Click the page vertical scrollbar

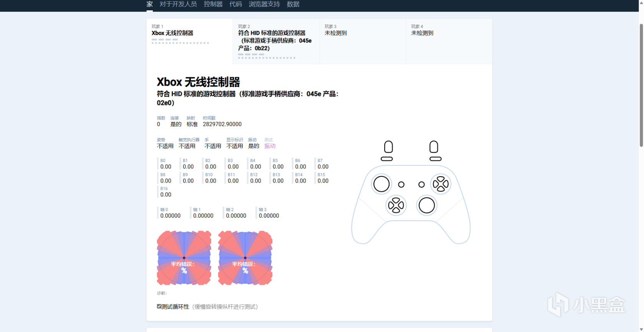[641, 85]
